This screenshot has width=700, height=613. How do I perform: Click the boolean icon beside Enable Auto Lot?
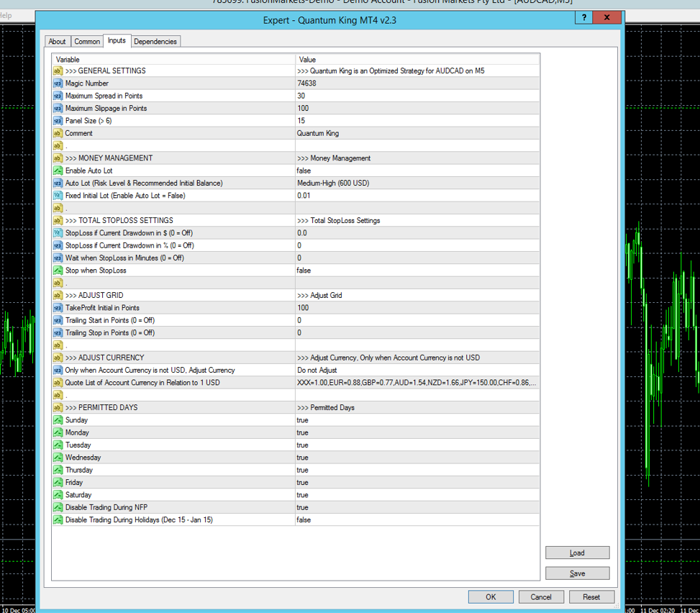pos(58,171)
